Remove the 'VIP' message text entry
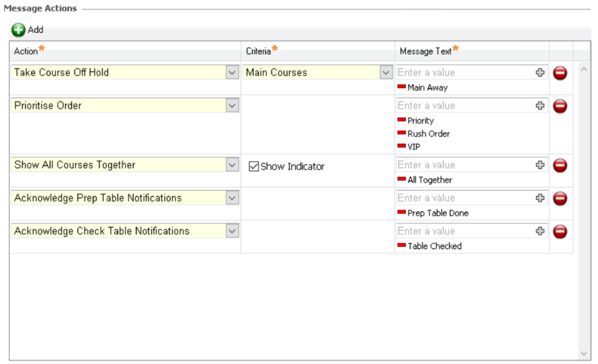This screenshot has height=364, width=598. click(x=401, y=146)
